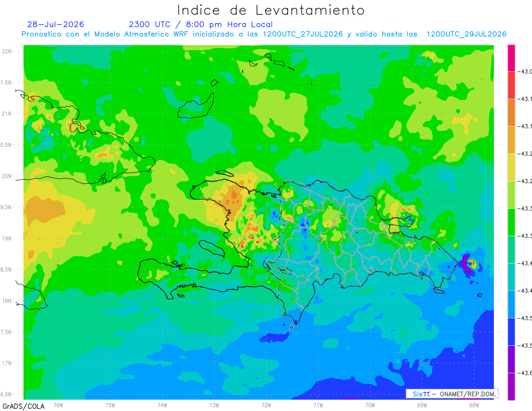Click the '71W' longitude axis label

click(x=318, y=405)
